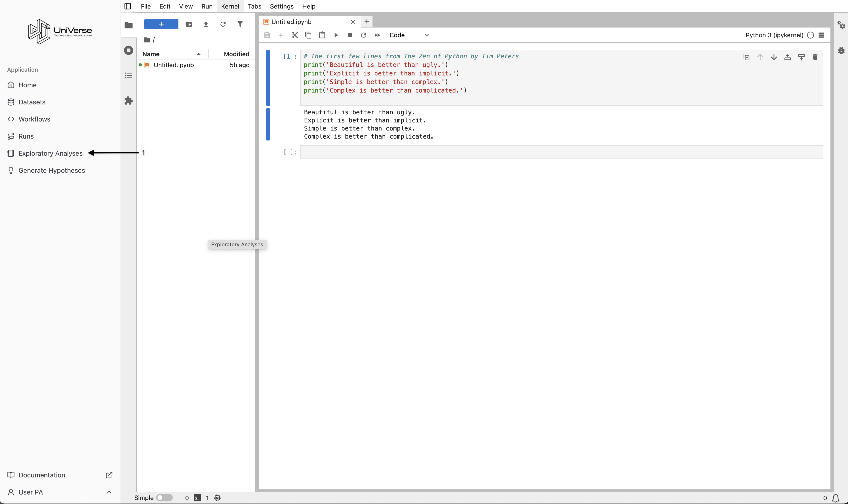
Task: Interrupt the kernel with the stop button
Action: [x=349, y=35]
